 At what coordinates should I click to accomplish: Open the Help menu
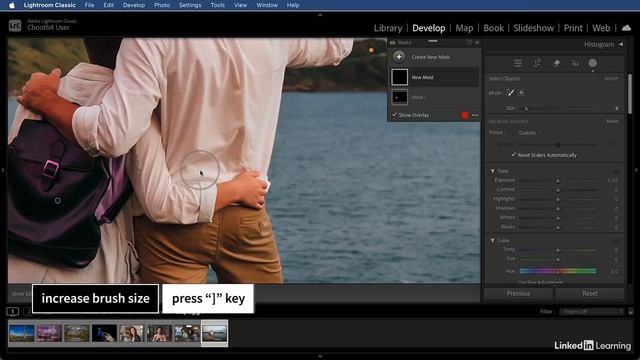coord(293,5)
